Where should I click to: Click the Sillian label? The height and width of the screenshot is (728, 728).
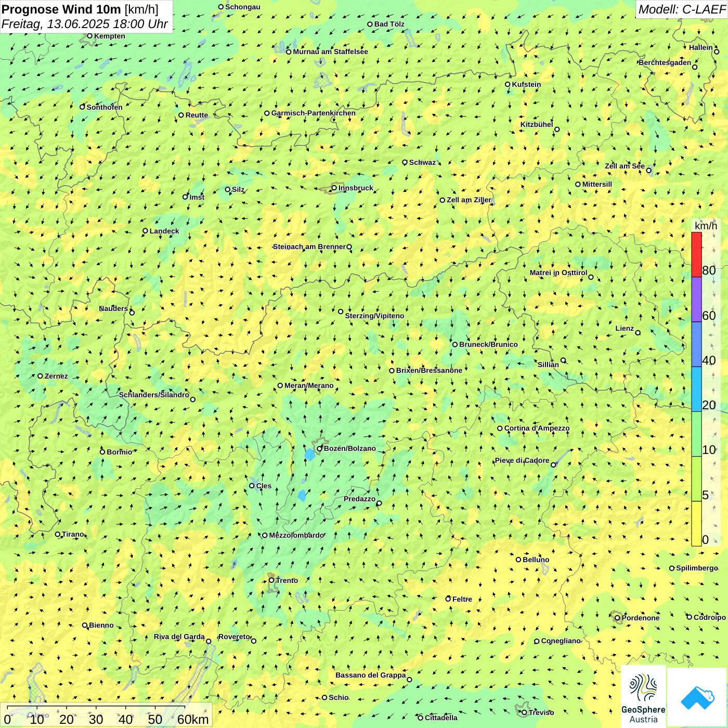pyautogui.click(x=548, y=365)
